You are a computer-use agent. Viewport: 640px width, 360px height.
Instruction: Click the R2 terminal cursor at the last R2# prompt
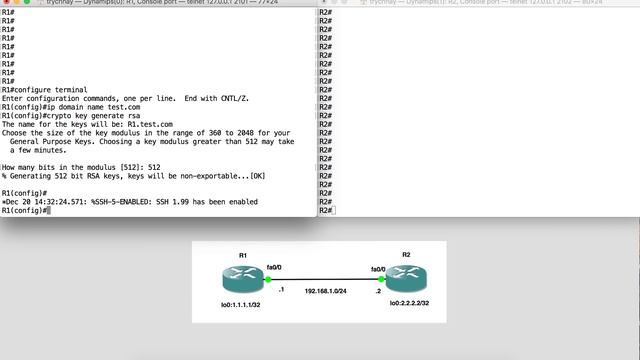(x=333, y=211)
